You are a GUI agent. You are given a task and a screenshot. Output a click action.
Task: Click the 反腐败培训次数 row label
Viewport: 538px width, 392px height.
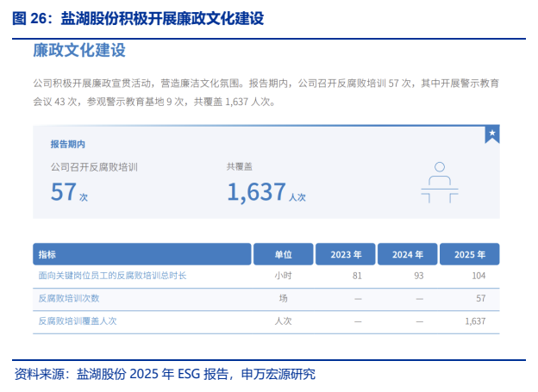coord(69,298)
